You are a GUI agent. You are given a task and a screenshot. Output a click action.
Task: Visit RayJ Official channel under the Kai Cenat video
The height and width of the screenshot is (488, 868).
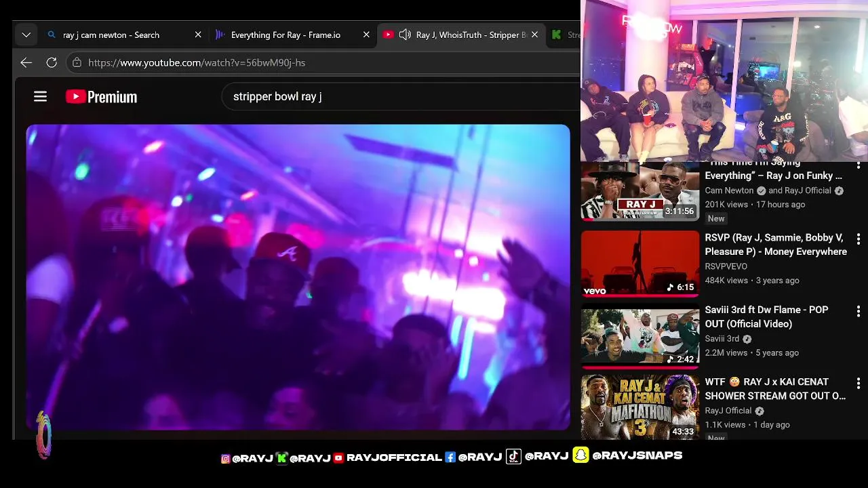pyautogui.click(x=728, y=410)
